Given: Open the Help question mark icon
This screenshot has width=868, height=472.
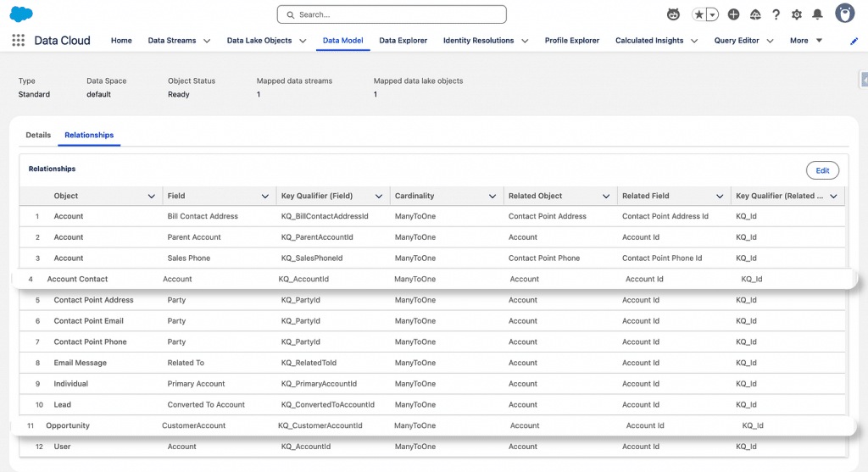Looking at the screenshot, I should tap(776, 14).
